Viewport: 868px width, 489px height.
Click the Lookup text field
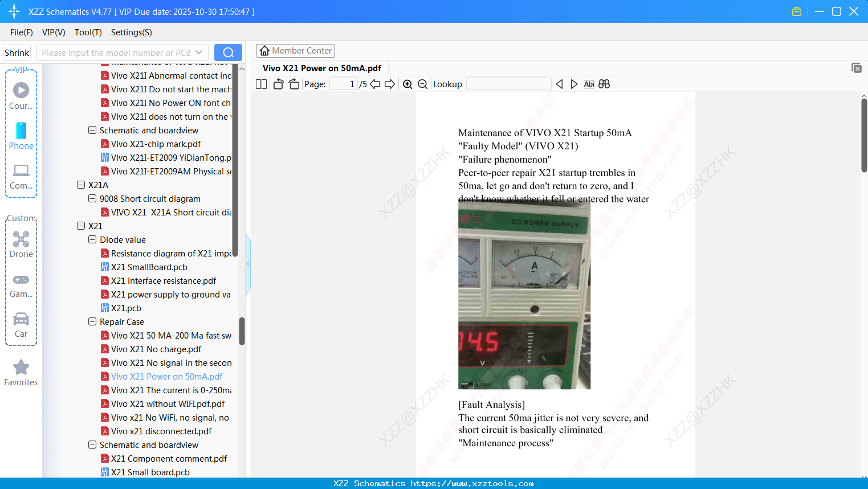point(509,84)
